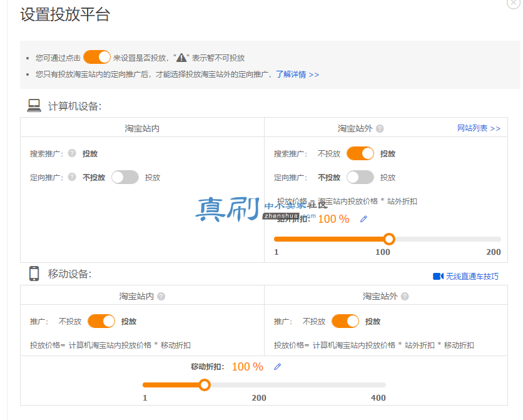Click the 200 mark on 移动折扣 slider
Image resolution: width=523 pixels, height=420 pixels.
point(259,397)
